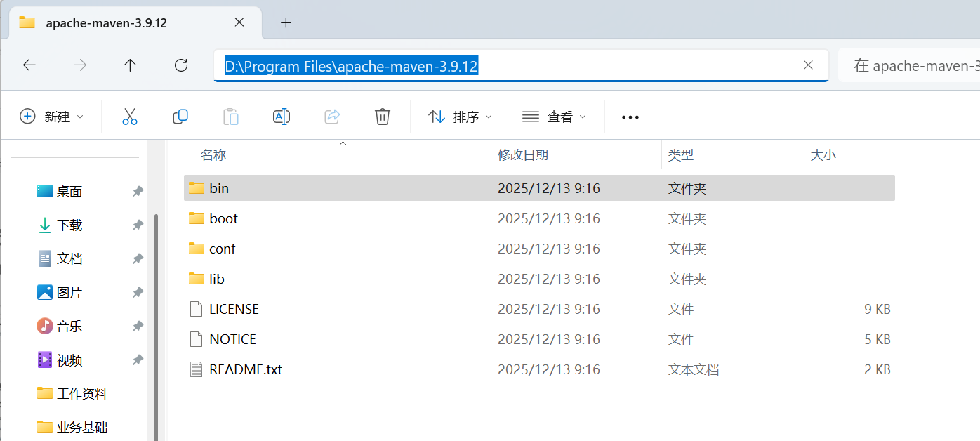The height and width of the screenshot is (441, 980).
Task: Unpin 文档 using its pin icon
Action: 138,258
